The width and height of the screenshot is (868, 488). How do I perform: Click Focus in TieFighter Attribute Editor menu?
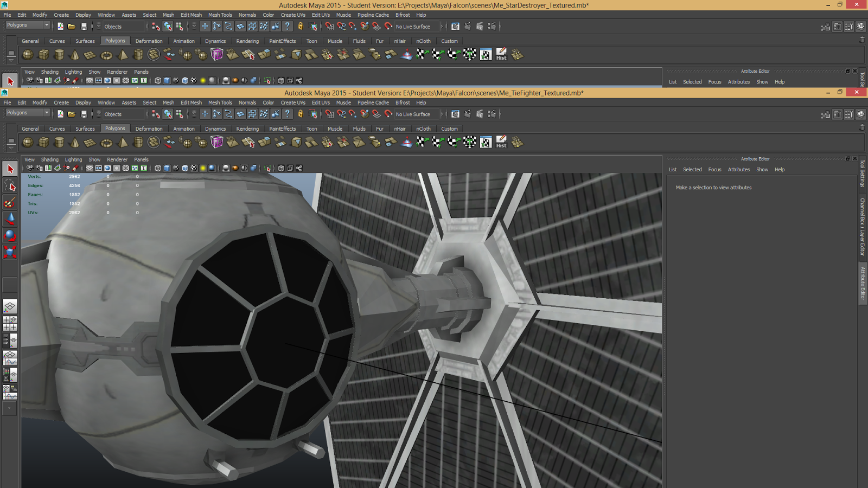[x=715, y=170]
